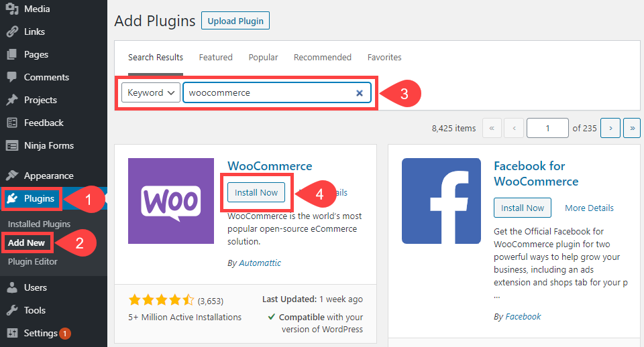Open Facebook for WooCommerce title link
This screenshot has height=347, width=644.
coord(536,173)
